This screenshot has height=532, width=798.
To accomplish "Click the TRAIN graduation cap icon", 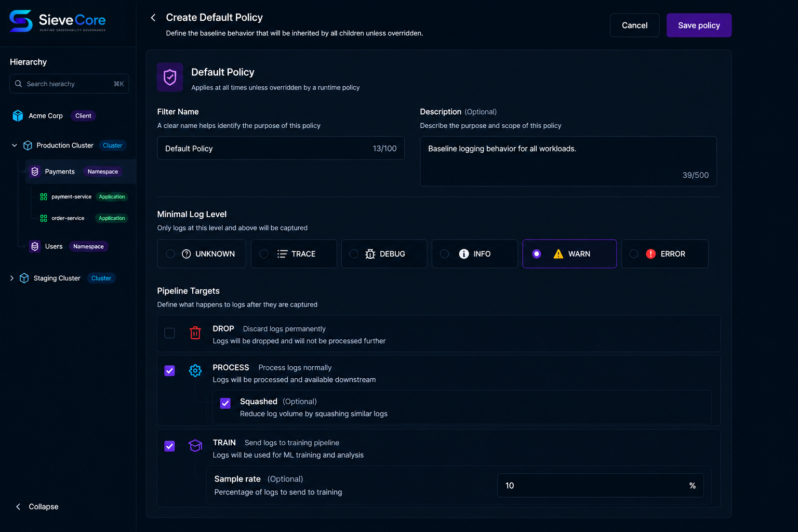I will coord(195,446).
